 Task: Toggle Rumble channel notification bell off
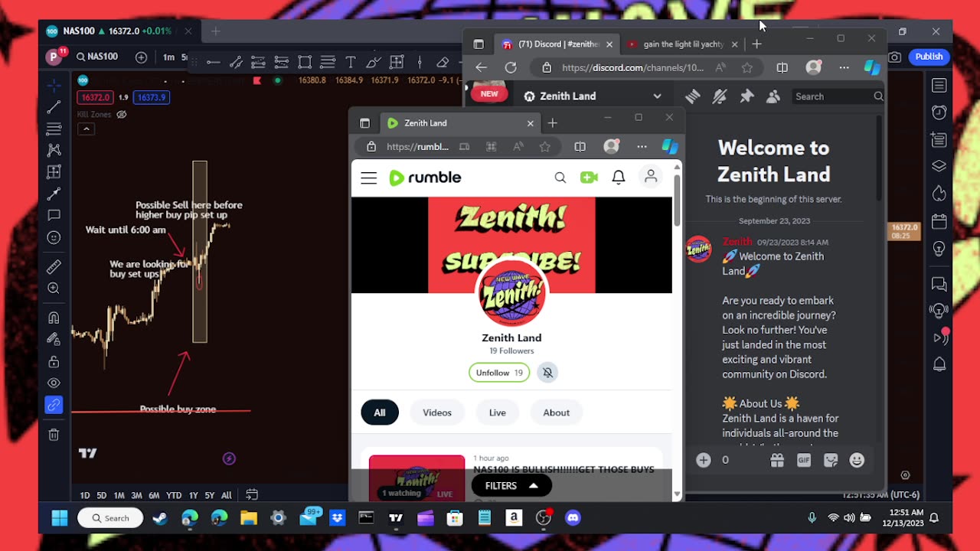pyautogui.click(x=547, y=373)
